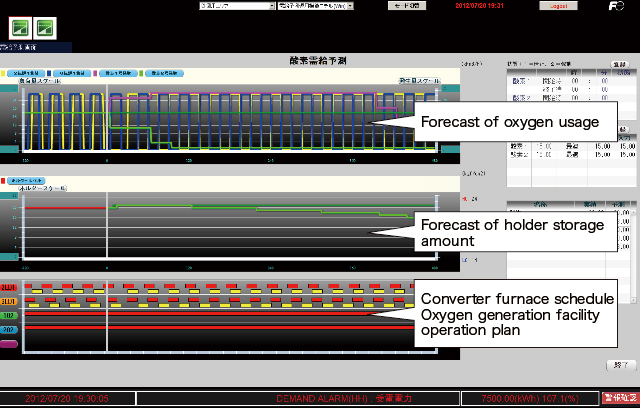
Task: Click the red HL 24 limit label
Action: 470,199
